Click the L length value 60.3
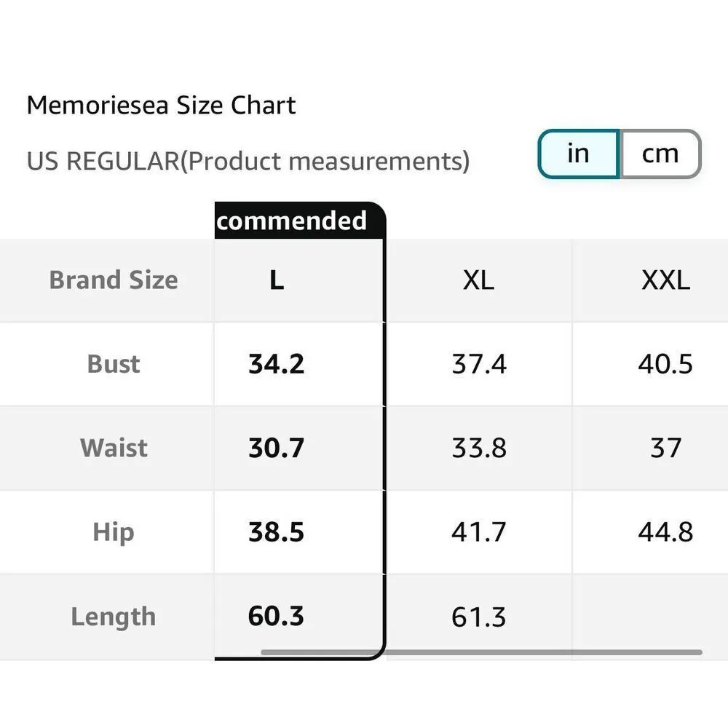Viewport: 728px width, 728px height. click(277, 617)
